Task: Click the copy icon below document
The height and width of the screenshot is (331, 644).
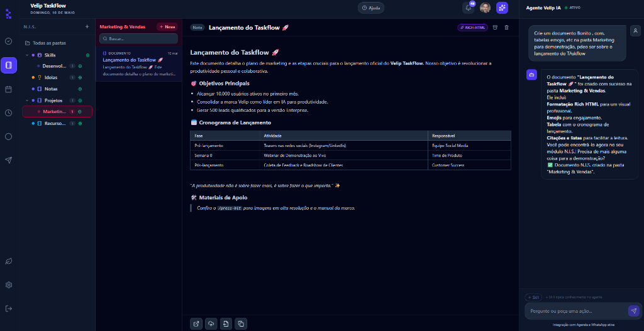Action: (241, 323)
